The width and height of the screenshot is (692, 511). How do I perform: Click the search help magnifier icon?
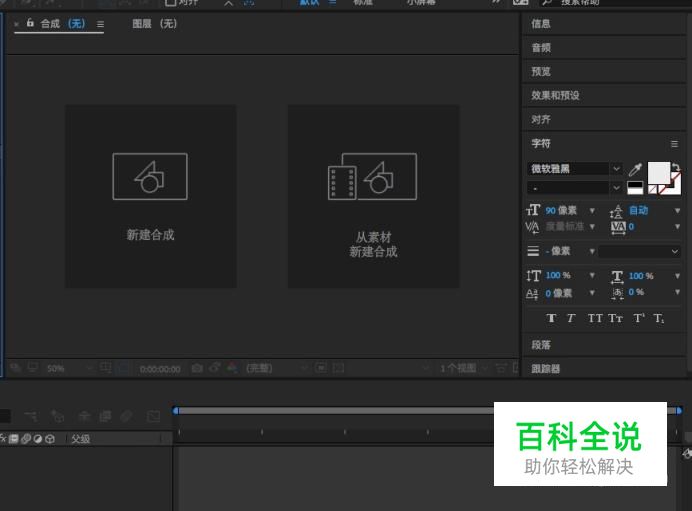coord(547,3)
